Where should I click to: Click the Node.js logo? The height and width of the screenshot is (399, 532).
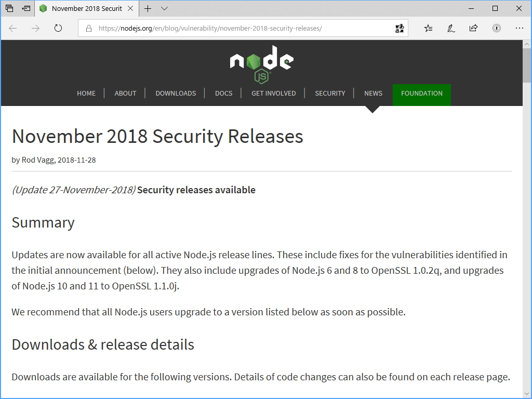click(x=261, y=63)
